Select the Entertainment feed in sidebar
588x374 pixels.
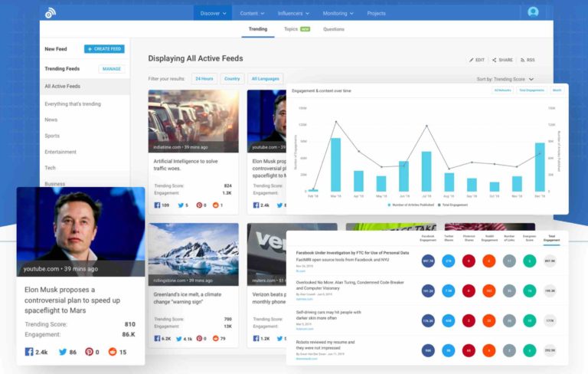tap(60, 152)
